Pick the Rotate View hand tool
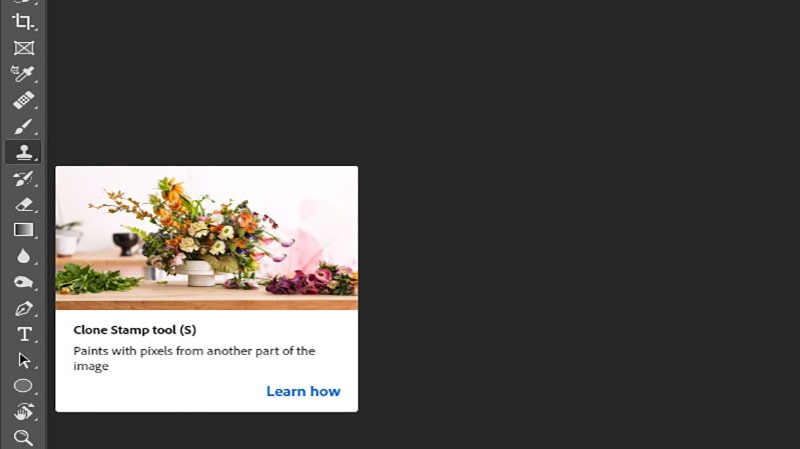Image resolution: width=800 pixels, height=449 pixels. [x=23, y=412]
